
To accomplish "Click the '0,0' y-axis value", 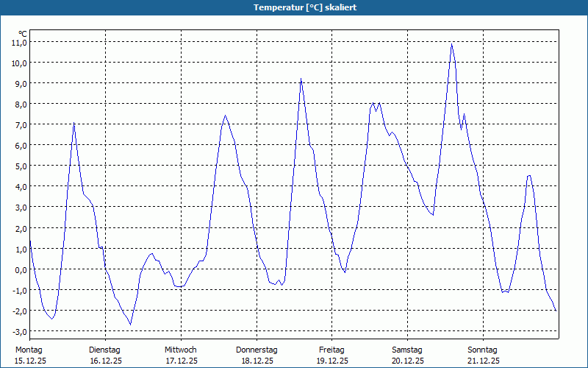I will [21, 270].
